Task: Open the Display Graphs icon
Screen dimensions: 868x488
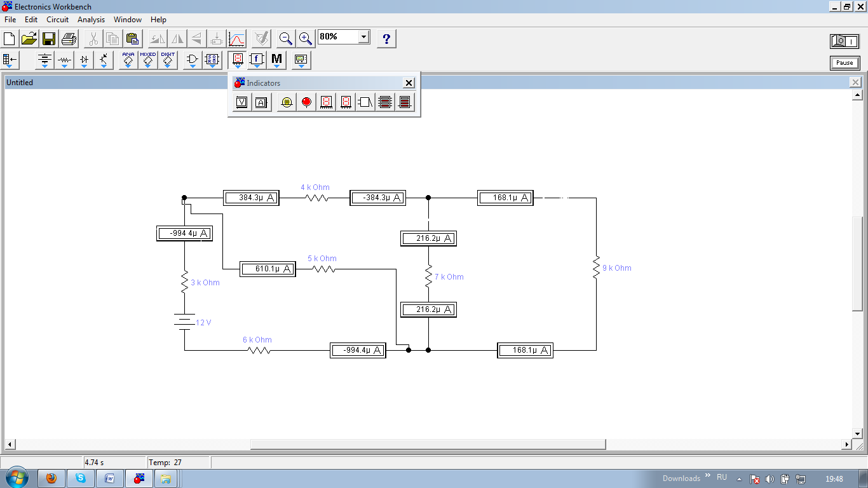Action: (236, 39)
